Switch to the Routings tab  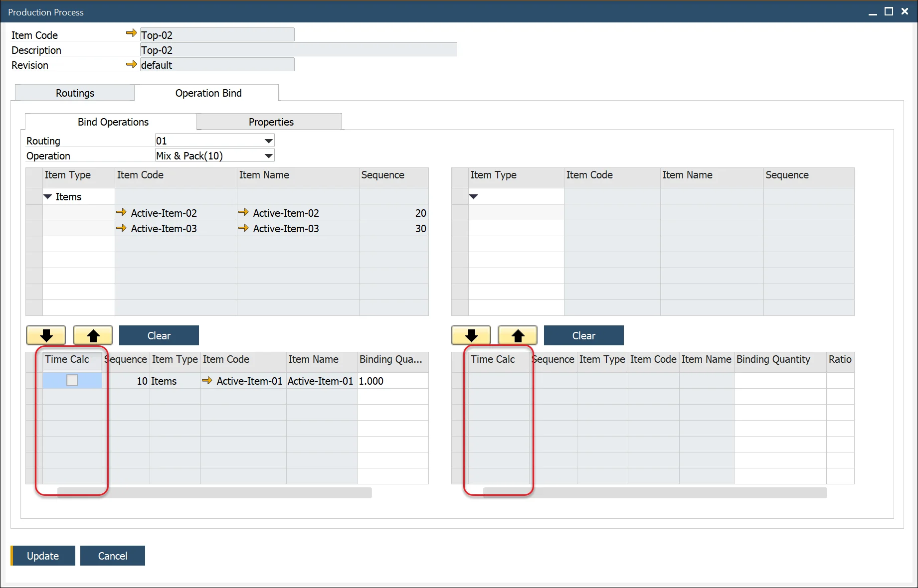click(74, 93)
